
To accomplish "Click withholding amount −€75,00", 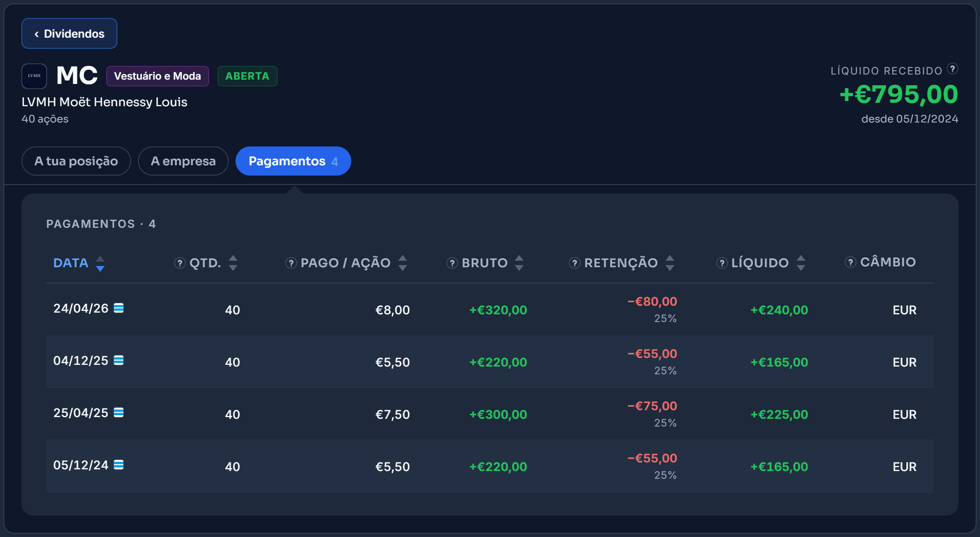I will click(x=652, y=406).
